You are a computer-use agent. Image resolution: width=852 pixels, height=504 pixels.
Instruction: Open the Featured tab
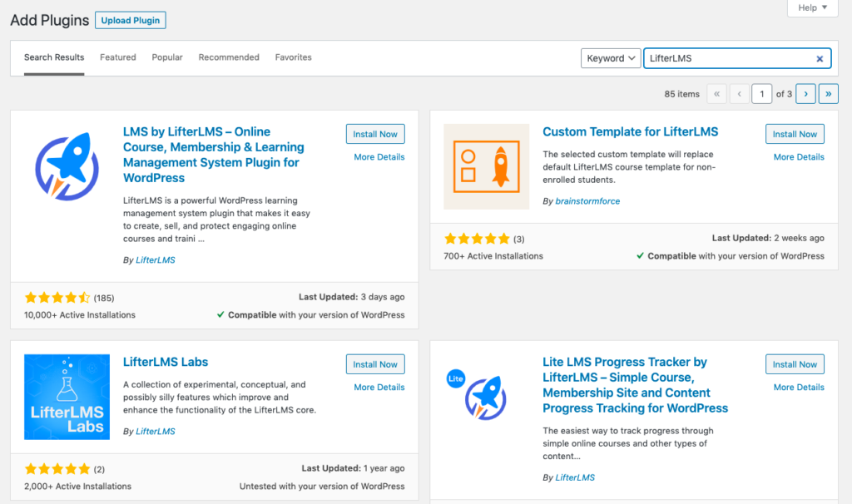[x=118, y=57]
